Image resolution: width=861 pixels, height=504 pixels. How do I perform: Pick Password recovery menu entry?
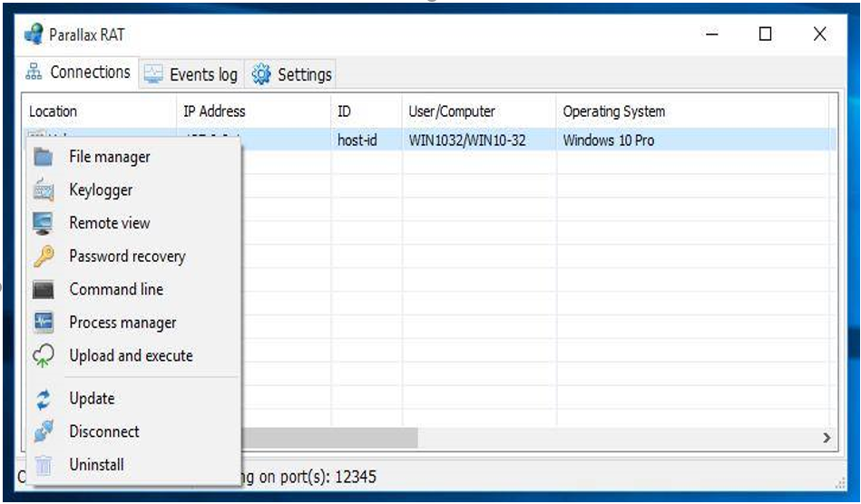click(x=134, y=257)
